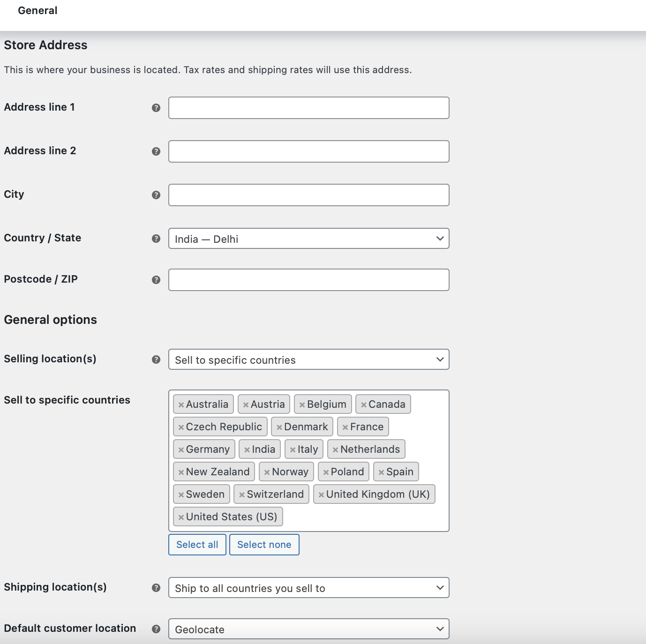Screen dimensions: 646x644
Task: Switch to the General tab
Action: 38,11
